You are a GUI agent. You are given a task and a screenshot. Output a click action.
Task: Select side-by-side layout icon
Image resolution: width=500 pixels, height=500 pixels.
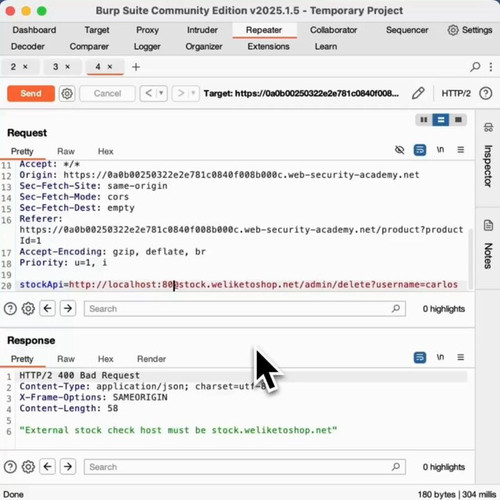(x=424, y=120)
